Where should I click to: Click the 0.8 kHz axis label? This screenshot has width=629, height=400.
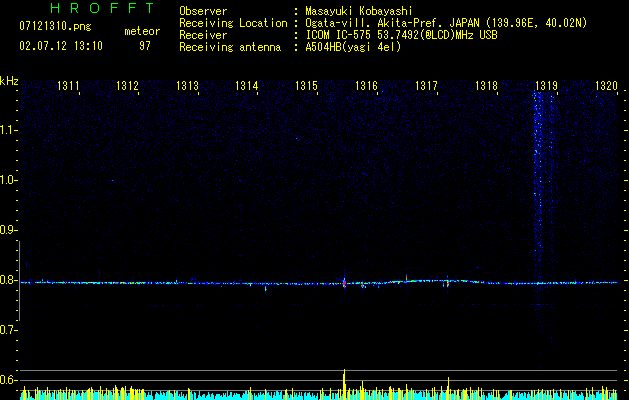[x=8, y=280]
